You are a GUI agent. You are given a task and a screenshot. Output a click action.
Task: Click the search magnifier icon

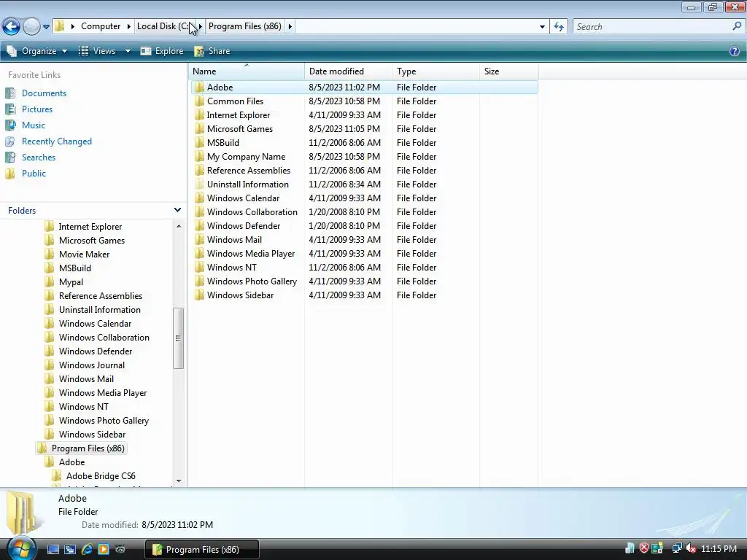point(737,26)
